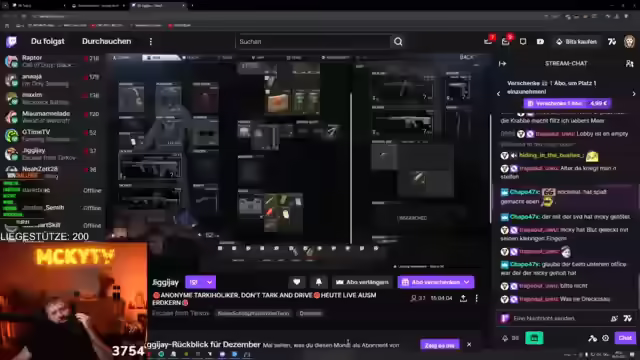Click the purple button in the Dezember Rückblick banner
The width and height of the screenshot is (640, 360).
coord(440,345)
